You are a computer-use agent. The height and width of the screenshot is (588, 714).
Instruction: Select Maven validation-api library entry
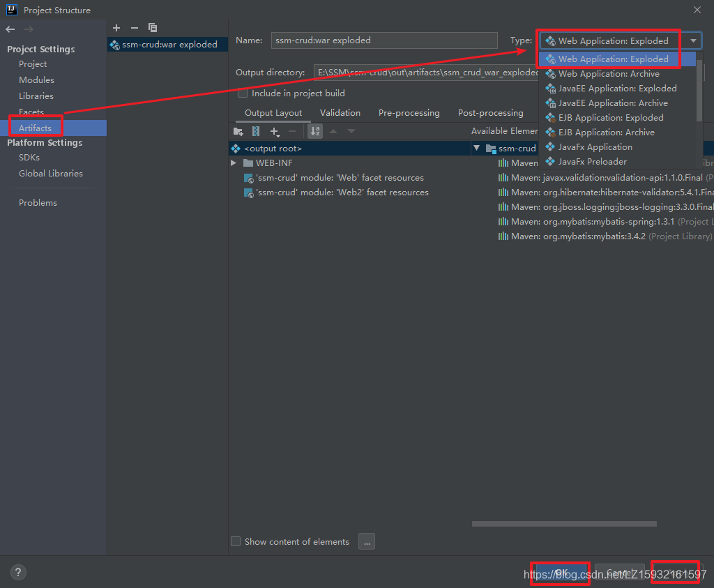point(606,178)
